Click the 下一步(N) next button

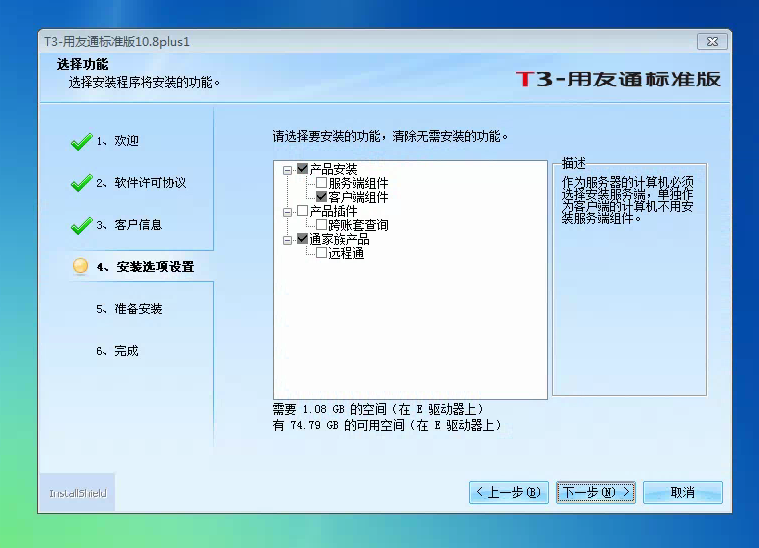click(596, 492)
